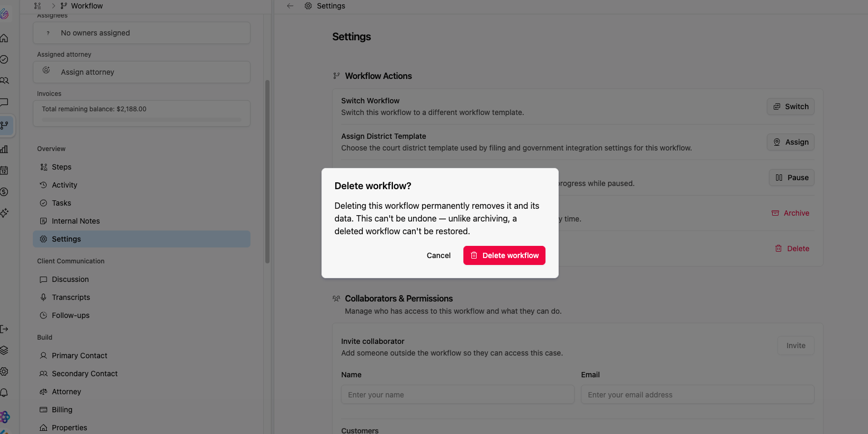
Task: Open Billing under Build
Action: coord(141,410)
